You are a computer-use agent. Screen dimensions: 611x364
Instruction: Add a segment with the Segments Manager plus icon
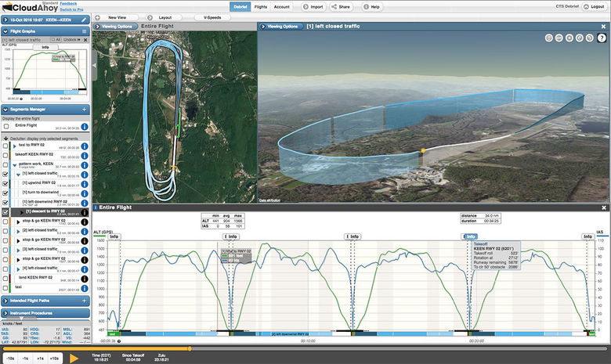pyautogui.click(x=84, y=110)
